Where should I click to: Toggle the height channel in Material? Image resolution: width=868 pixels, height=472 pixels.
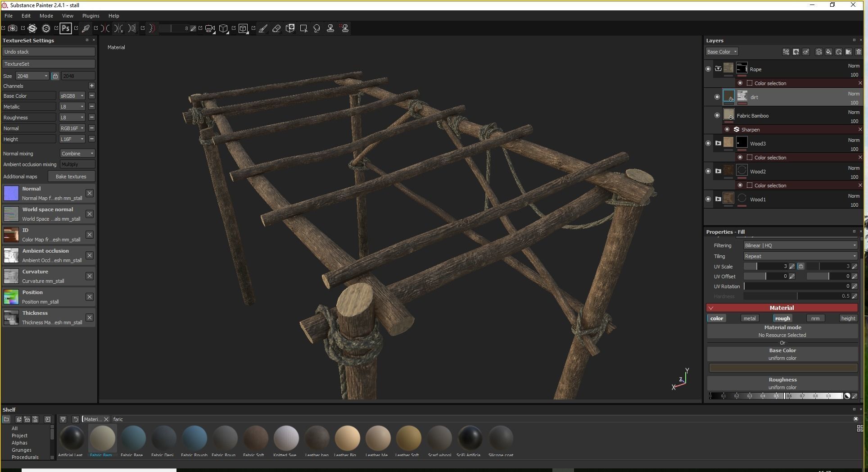click(x=848, y=318)
